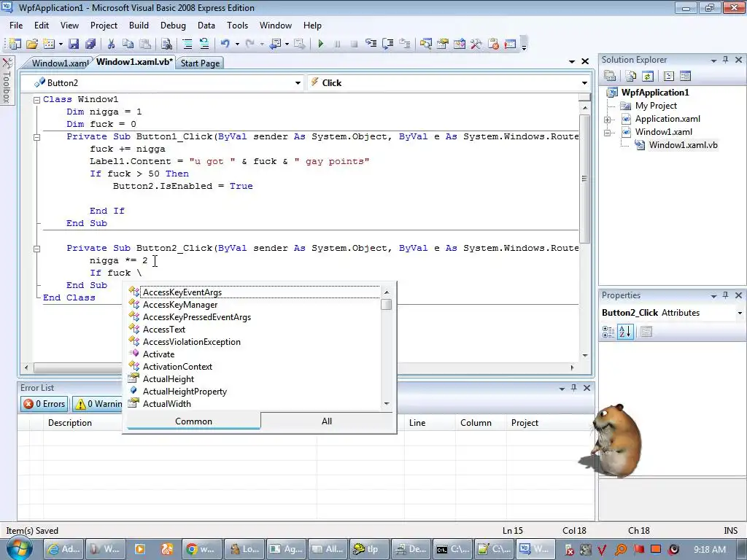Select the Common tab in IntelliSense list

(x=193, y=421)
